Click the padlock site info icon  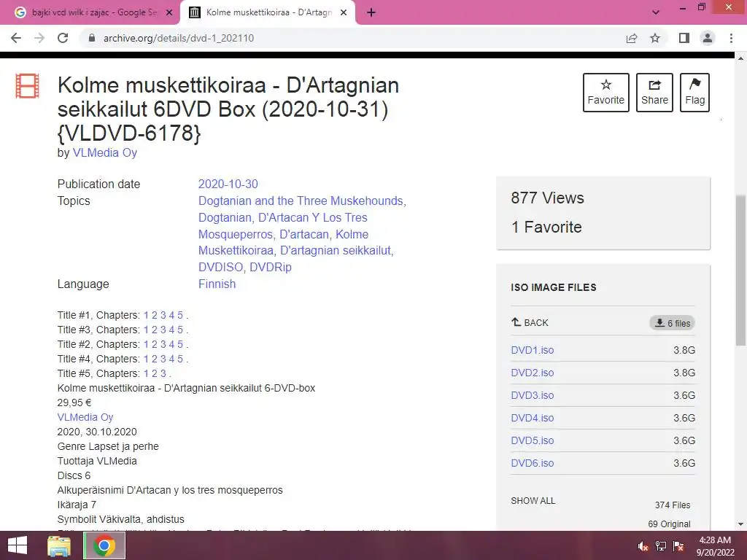click(x=92, y=38)
